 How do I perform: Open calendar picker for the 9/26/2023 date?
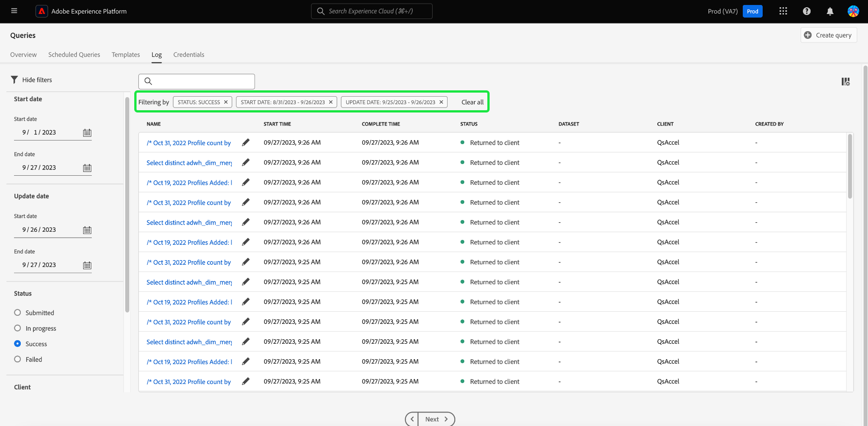[87, 230]
